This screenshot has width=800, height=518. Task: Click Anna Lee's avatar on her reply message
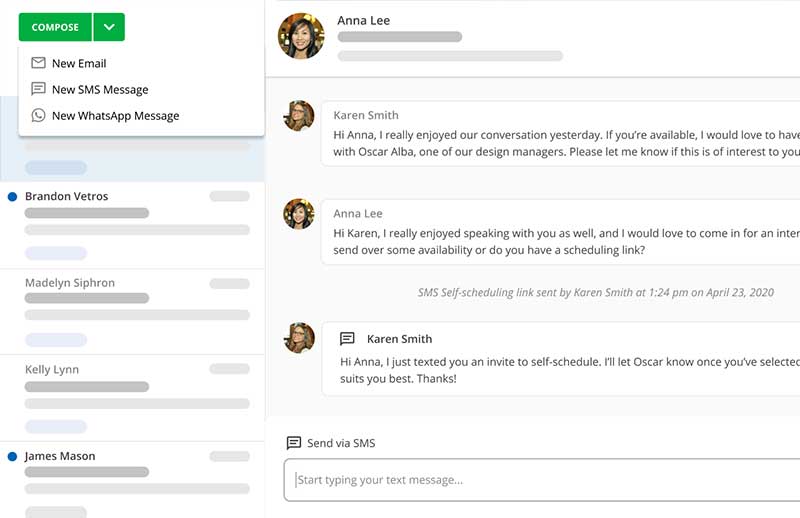pyautogui.click(x=299, y=214)
